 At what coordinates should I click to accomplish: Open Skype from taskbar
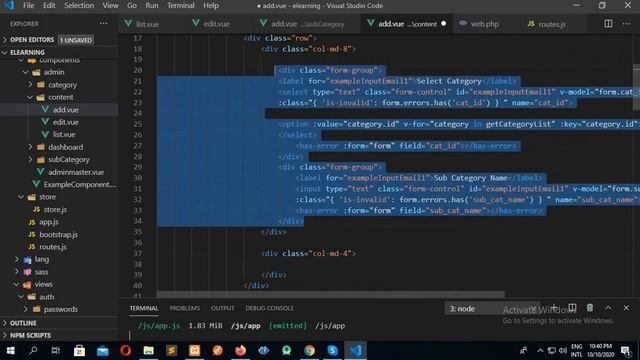tap(332, 351)
